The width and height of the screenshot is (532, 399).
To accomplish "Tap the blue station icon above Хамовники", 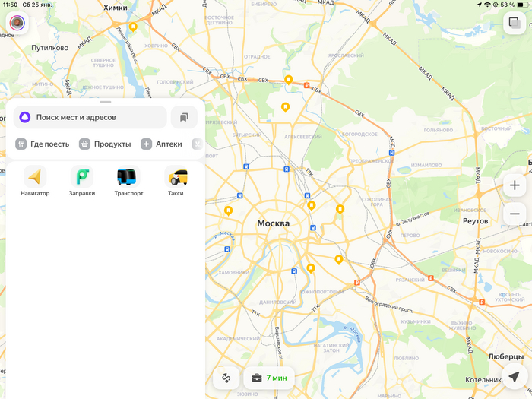I will coord(227,249).
